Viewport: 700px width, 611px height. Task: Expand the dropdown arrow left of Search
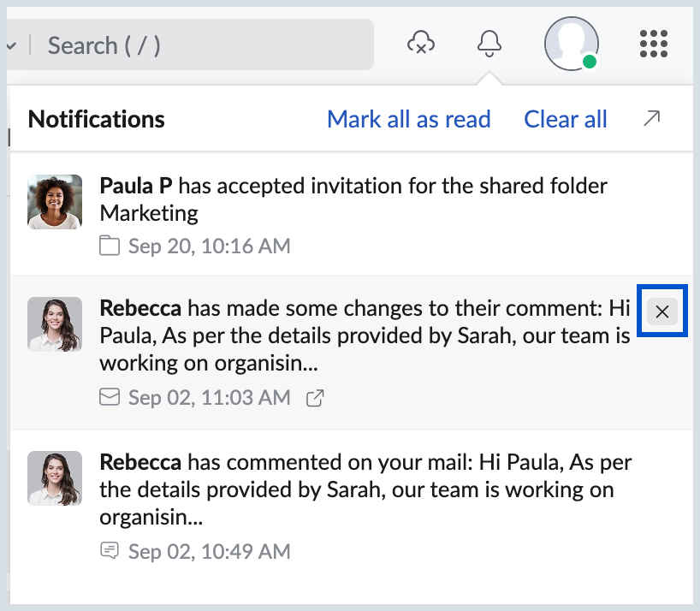point(12,44)
